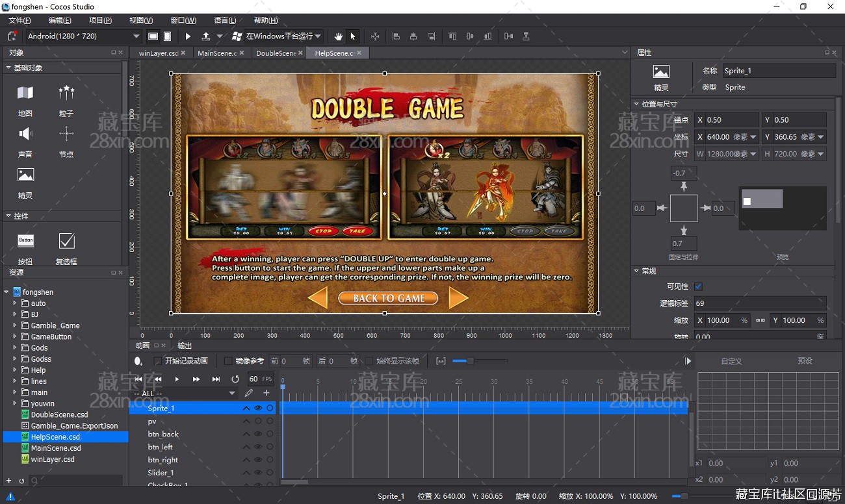
Task: Toggle lock circle on Sprite_1 row
Action: (270, 409)
